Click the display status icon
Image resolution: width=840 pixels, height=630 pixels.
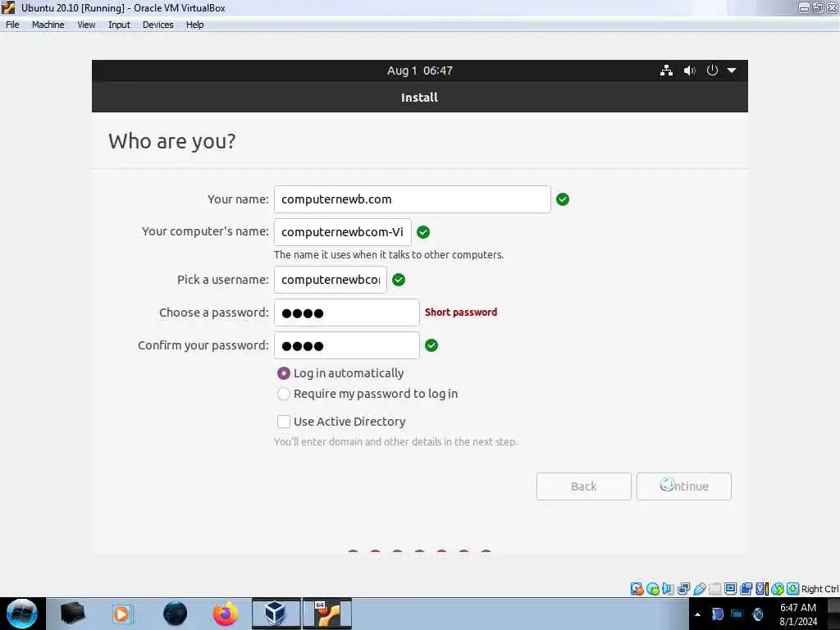tap(730, 589)
